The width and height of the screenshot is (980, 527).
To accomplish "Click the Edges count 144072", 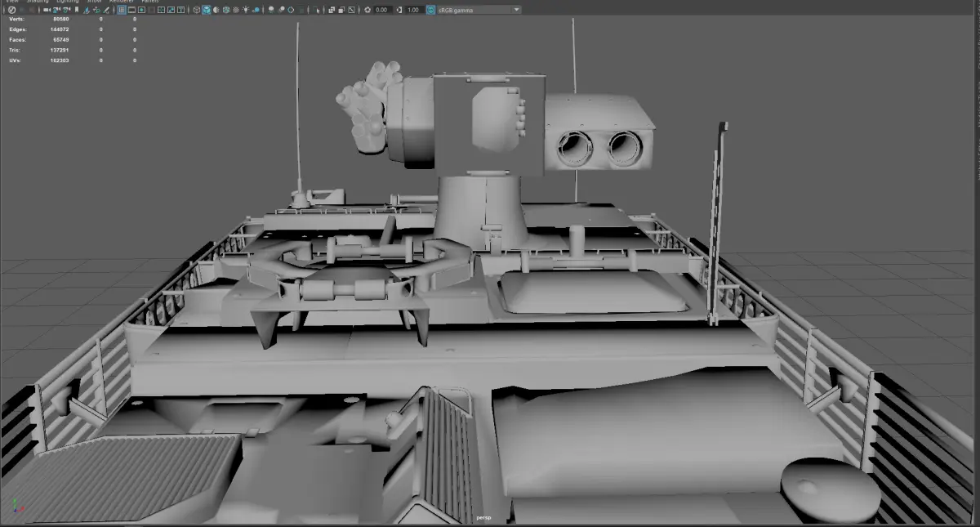I will tap(60, 29).
